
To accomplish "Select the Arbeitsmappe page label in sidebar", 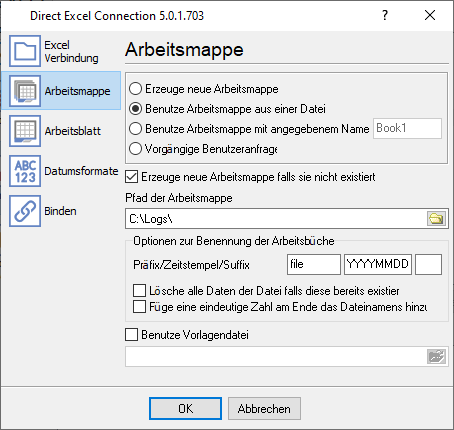I will pyautogui.click(x=77, y=91).
